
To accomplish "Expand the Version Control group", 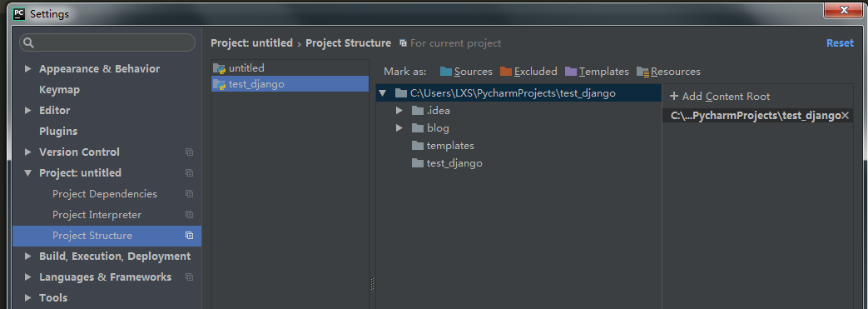I will click(27, 152).
